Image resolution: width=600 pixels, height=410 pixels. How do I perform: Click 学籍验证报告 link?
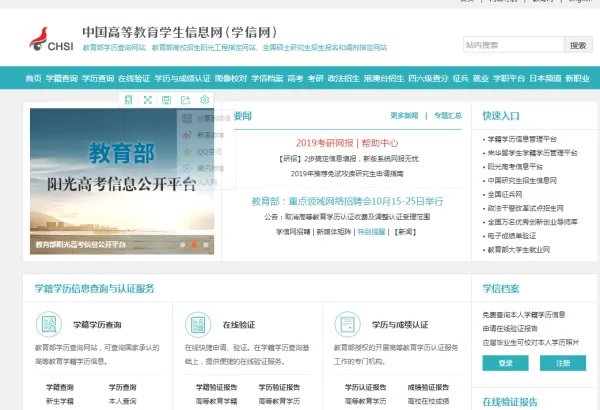[x=216, y=387]
